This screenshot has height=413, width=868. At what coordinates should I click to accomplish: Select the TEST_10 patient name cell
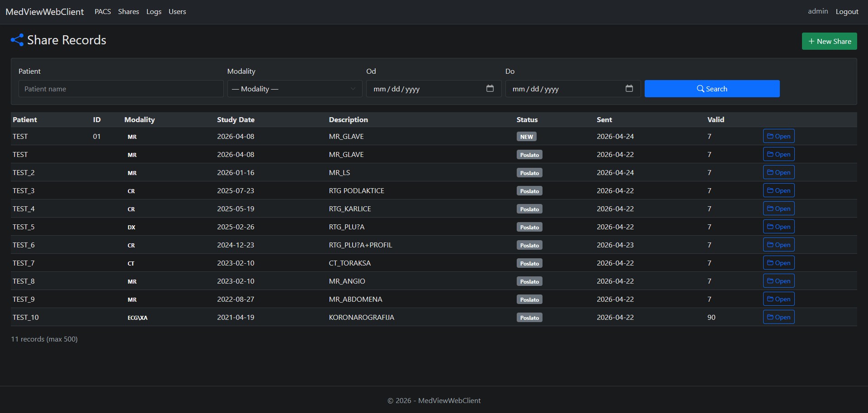(26, 317)
